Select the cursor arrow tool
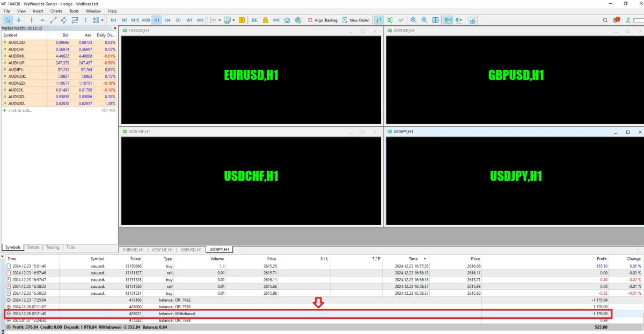This screenshot has width=644, height=334. (8, 20)
